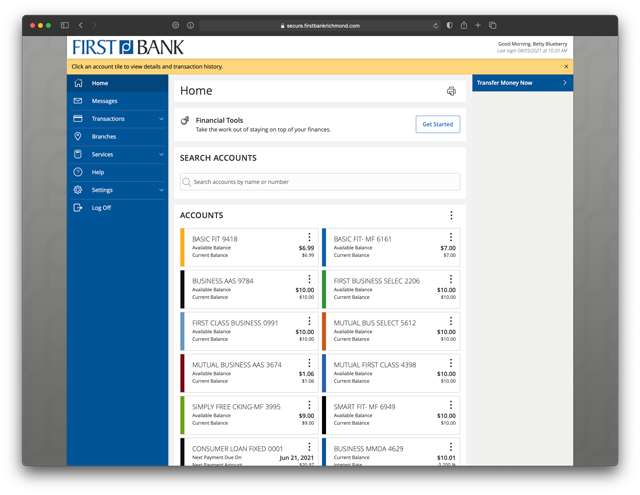Click the print icon next to Home heading
The height and width of the screenshot is (495, 640).
tap(451, 91)
